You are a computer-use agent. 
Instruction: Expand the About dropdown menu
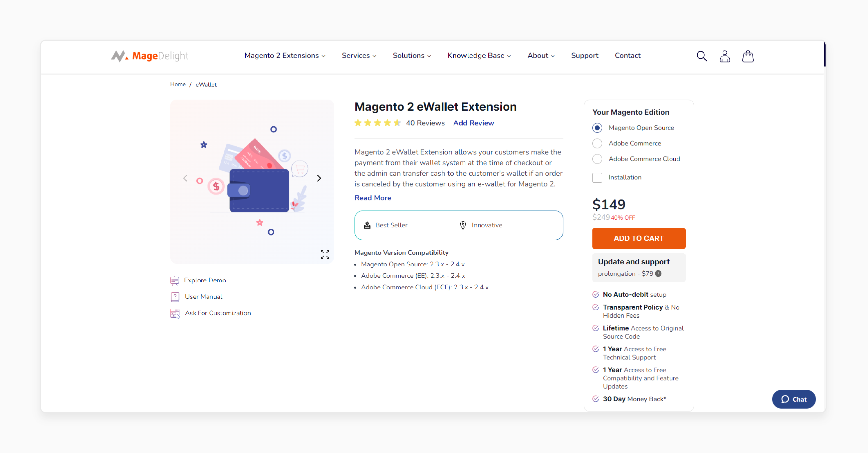pyautogui.click(x=541, y=56)
